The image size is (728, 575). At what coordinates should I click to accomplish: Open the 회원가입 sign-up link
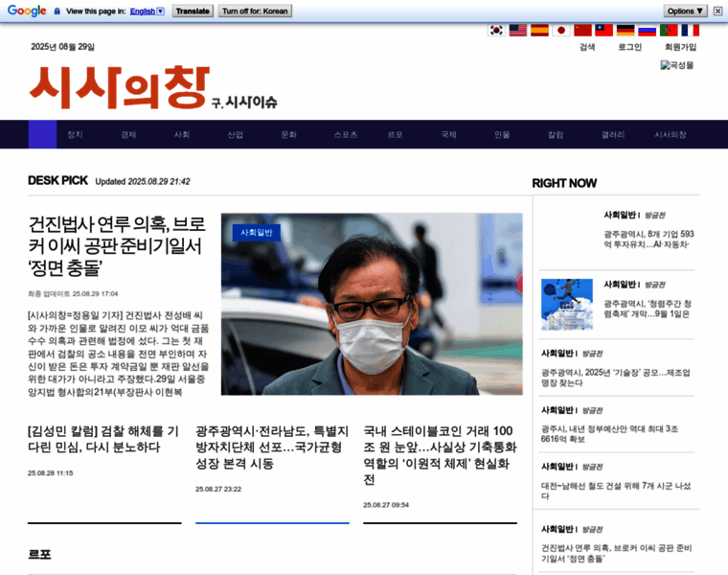[680, 47]
